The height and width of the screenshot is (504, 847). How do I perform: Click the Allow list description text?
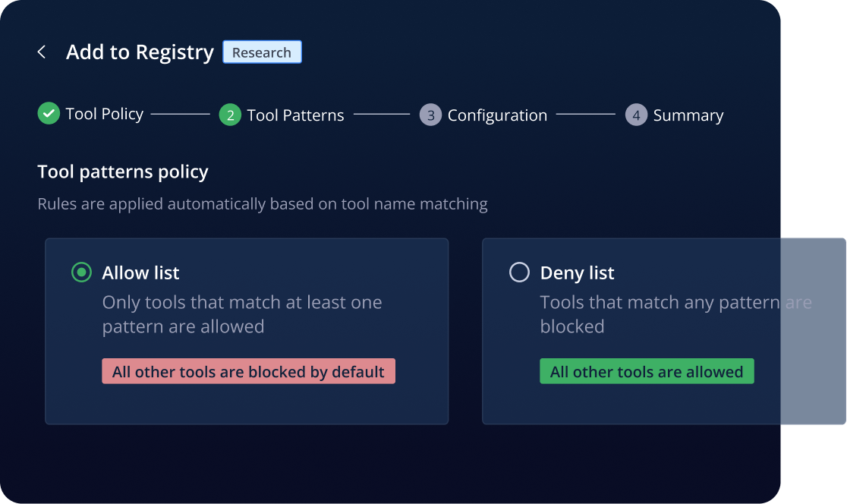coord(242,314)
